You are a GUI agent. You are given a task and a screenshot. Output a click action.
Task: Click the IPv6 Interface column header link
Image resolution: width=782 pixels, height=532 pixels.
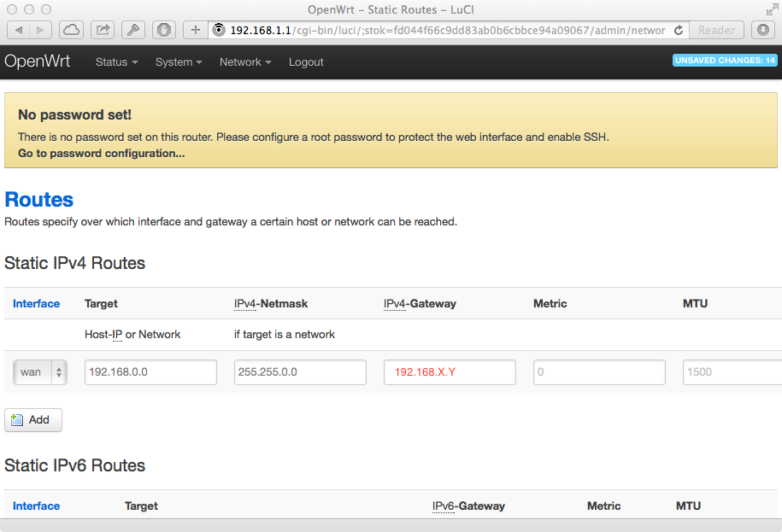coord(37,506)
